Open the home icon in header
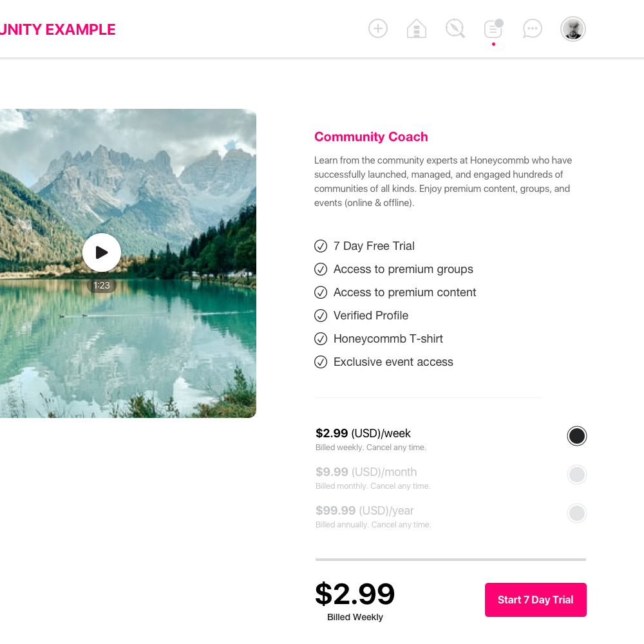This screenshot has height=644, width=644. tap(417, 29)
